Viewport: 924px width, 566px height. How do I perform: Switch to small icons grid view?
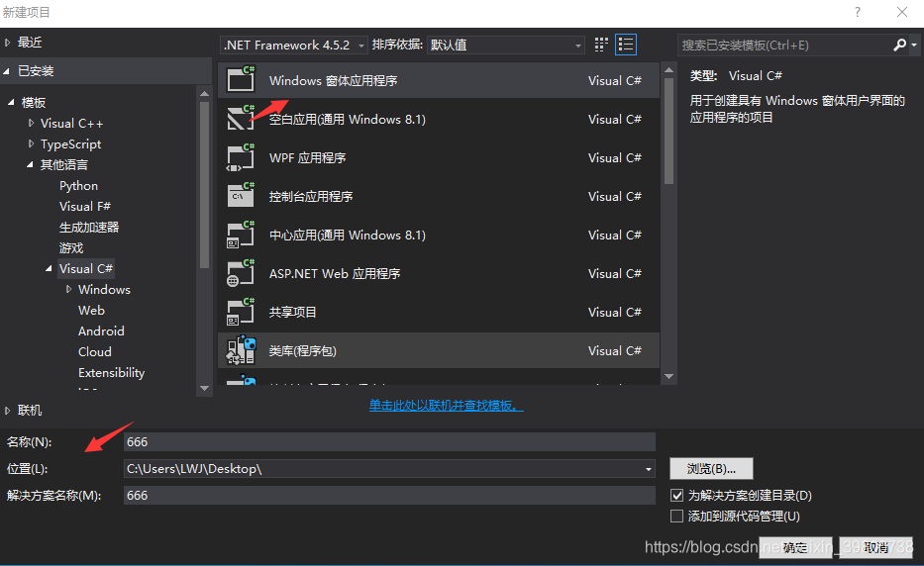click(600, 45)
